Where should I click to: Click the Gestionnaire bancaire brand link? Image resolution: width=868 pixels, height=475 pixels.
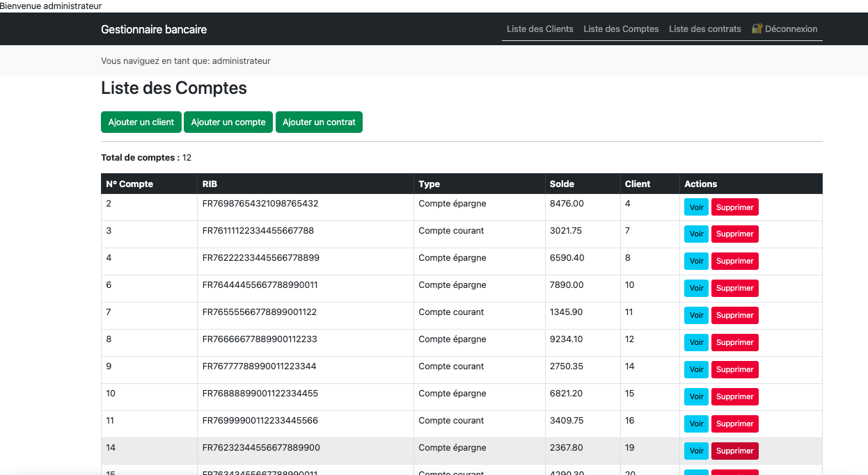tap(154, 29)
